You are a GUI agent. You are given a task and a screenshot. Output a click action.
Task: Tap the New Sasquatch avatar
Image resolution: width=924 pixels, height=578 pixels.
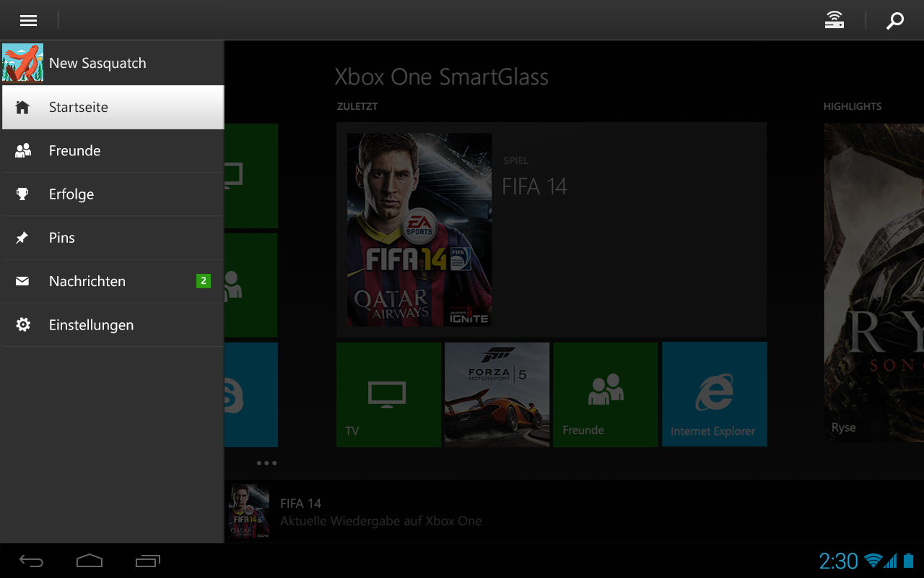(x=22, y=63)
